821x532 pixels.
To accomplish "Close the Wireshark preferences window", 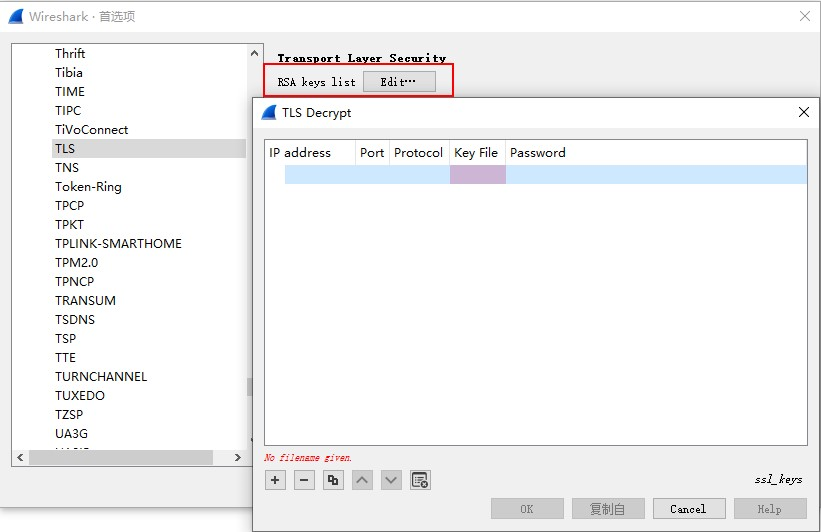I will [805, 16].
